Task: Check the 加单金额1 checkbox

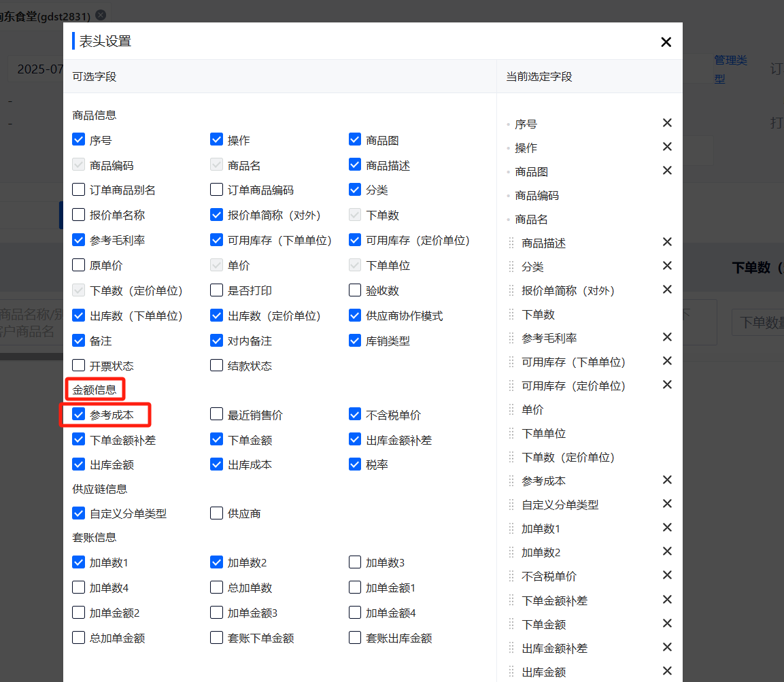Action: point(355,587)
